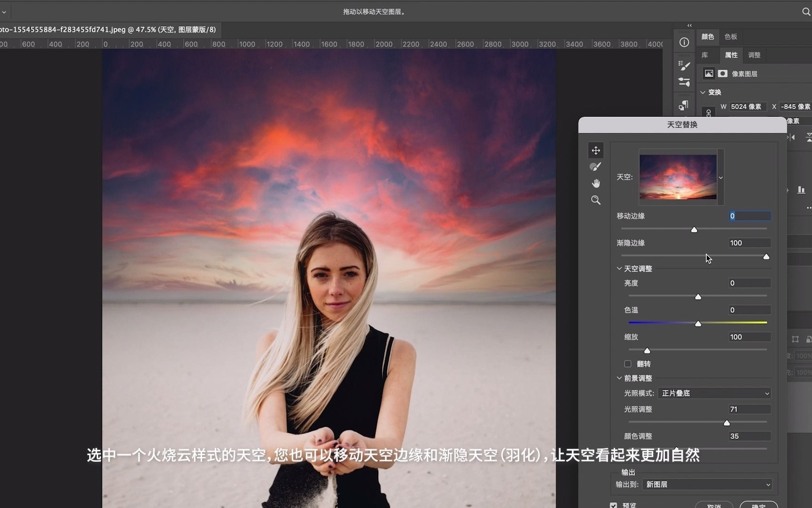Enable the 翻转 checkbox to flip the sky
Screen dimensions: 812x508
[x=627, y=364]
